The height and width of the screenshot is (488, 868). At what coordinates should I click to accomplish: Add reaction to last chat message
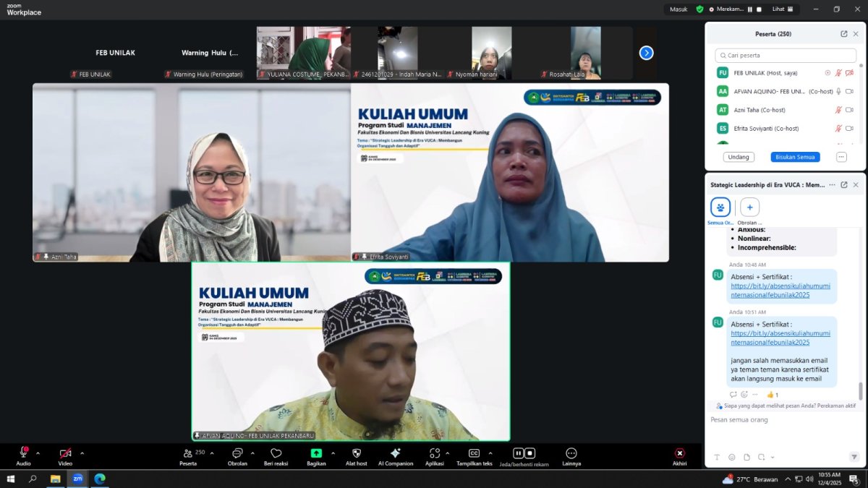pos(744,394)
